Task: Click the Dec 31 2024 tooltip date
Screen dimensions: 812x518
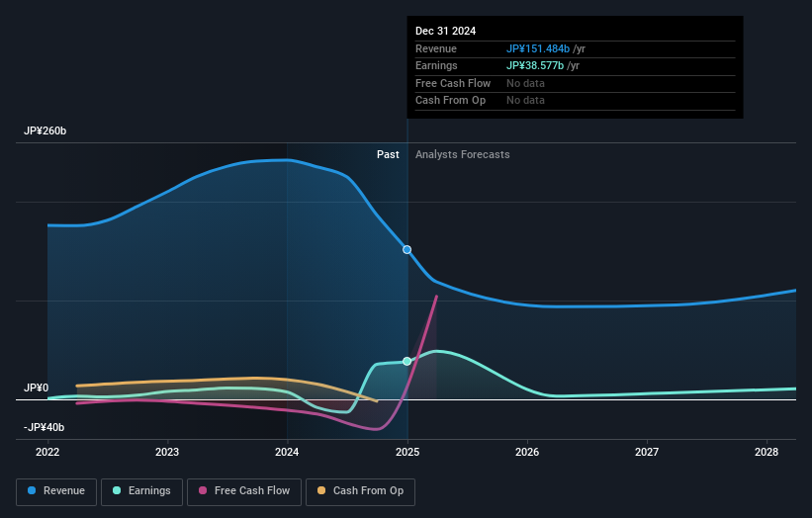Action: point(445,31)
